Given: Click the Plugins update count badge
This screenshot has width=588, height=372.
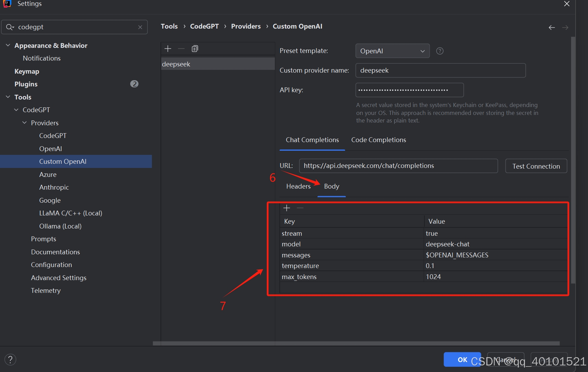Looking at the screenshot, I should 134,84.
